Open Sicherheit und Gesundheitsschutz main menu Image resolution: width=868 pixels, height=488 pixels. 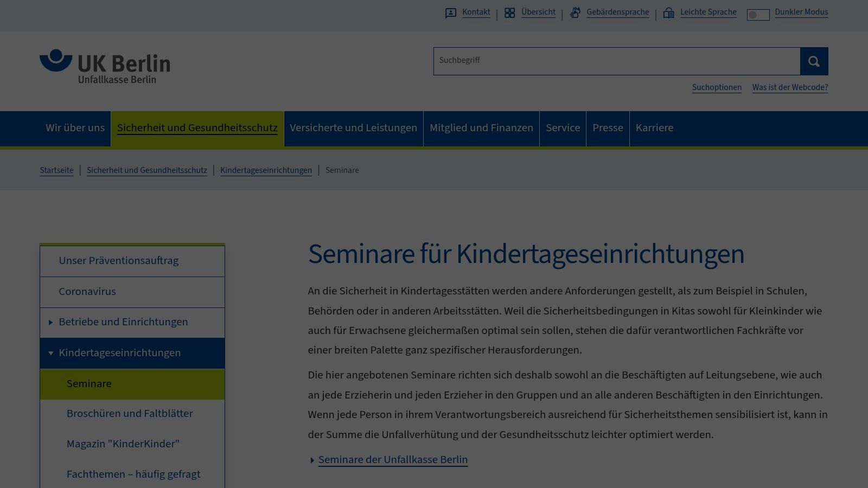tap(197, 129)
